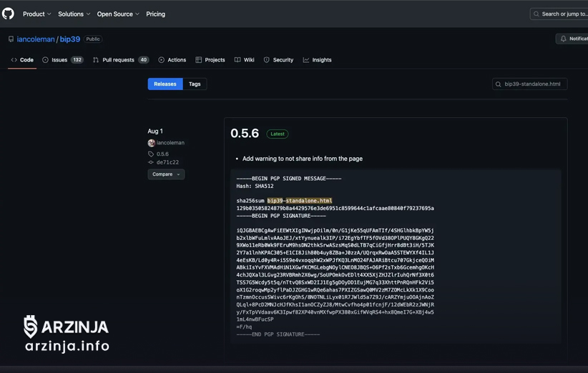This screenshot has width=588, height=373.
Task: Click the Code brackets icon
Action: [14, 60]
